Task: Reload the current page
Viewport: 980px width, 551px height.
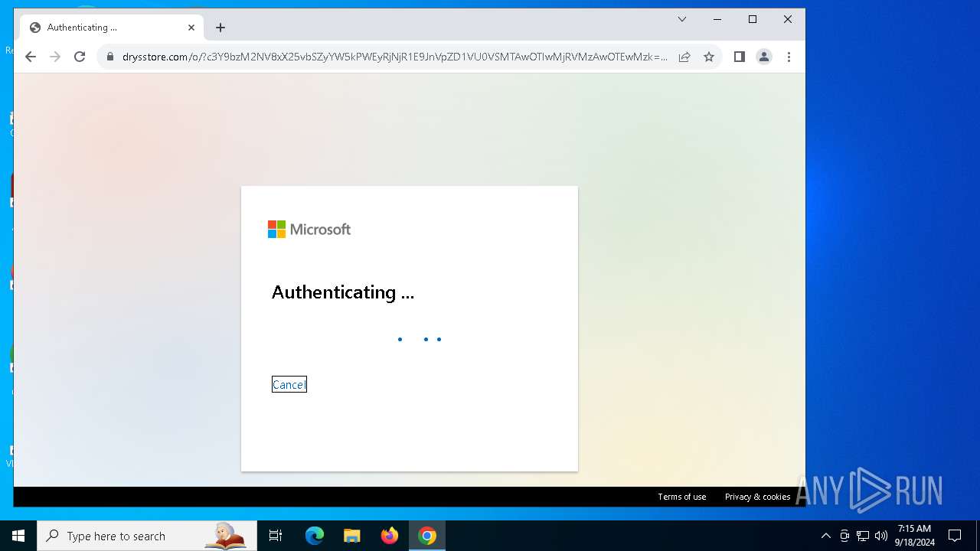Action: click(x=80, y=57)
